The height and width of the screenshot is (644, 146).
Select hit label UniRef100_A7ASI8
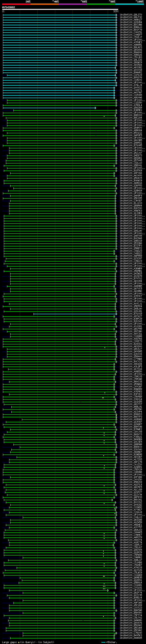coord(131,567)
